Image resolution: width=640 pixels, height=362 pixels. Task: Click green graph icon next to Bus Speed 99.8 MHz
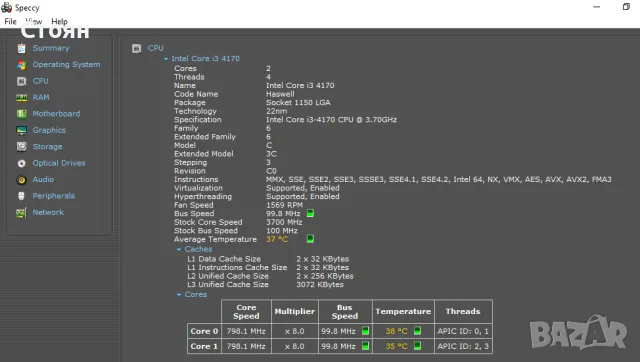[310, 213]
